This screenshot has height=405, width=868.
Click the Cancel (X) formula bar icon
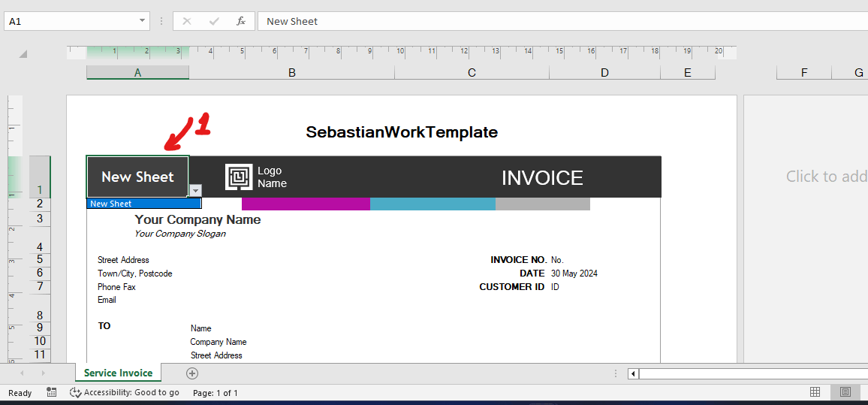point(187,21)
